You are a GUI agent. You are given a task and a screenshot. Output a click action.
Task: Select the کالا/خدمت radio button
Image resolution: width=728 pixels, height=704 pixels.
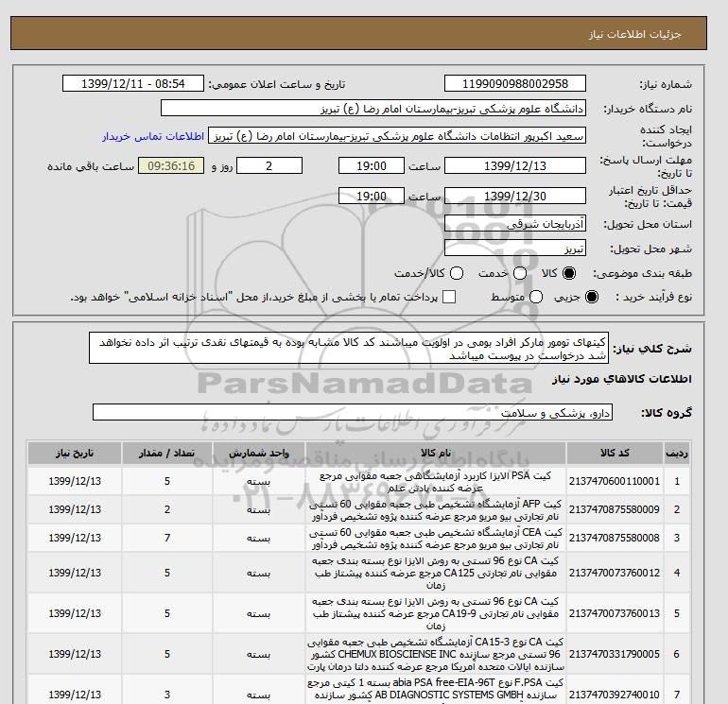coord(457,273)
